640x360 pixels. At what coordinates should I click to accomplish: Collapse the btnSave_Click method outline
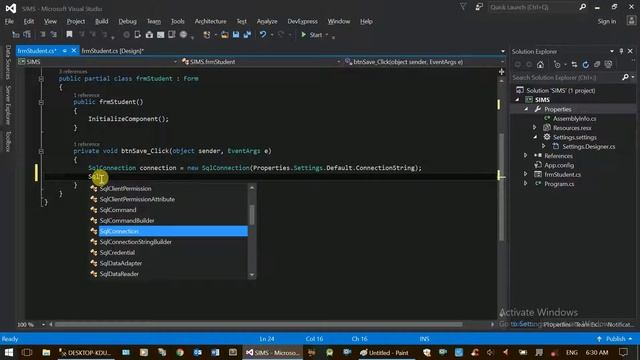click(x=41, y=151)
